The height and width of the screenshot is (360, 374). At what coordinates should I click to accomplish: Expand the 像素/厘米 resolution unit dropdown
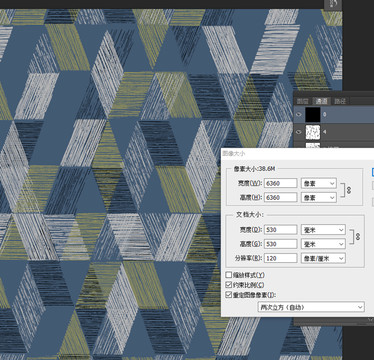pos(323,258)
